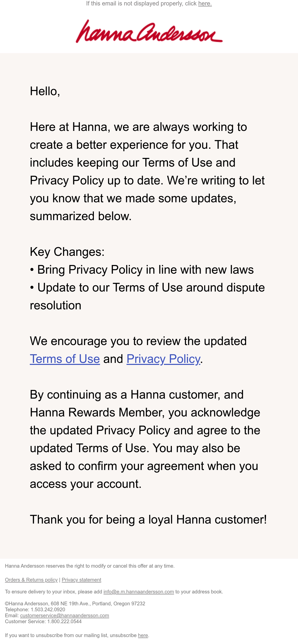Click the customerservice@hannaandersson.com email link

click(x=65, y=615)
